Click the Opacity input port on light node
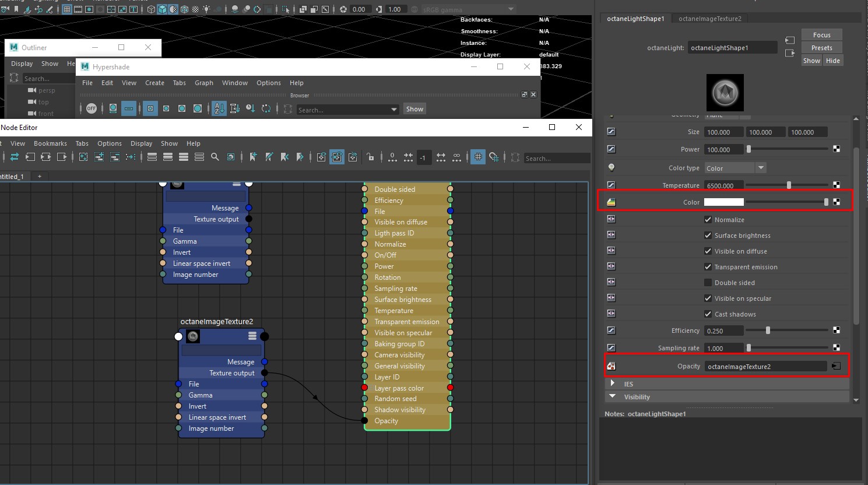This screenshot has height=485, width=868. click(x=364, y=420)
